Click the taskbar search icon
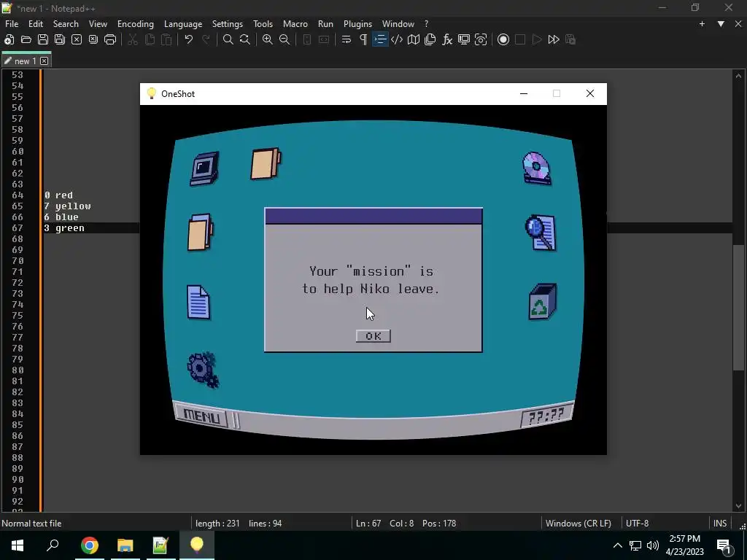Image resolution: width=747 pixels, height=560 pixels. click(53, 545)
